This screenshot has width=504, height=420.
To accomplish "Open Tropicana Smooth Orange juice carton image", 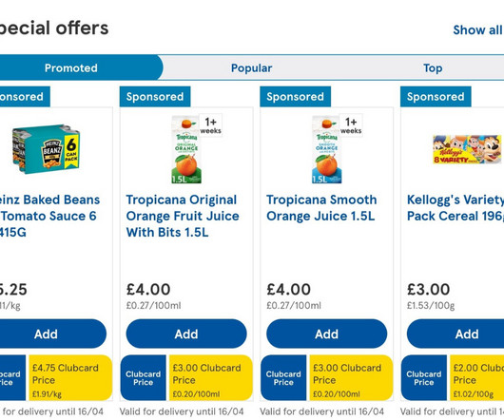I will point(327,149).
